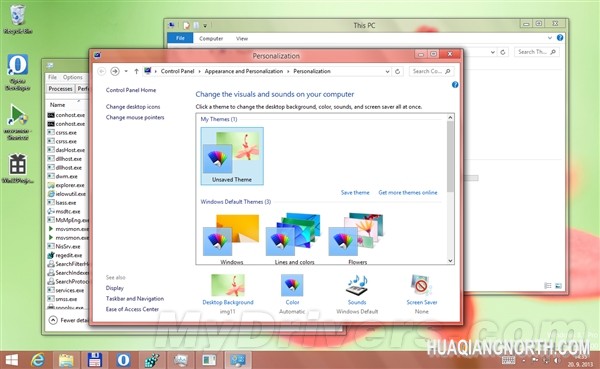Screen dimensions: 600x369
Task: Expand This PC address bar dropdown
Action: click(x=493, y=52)
